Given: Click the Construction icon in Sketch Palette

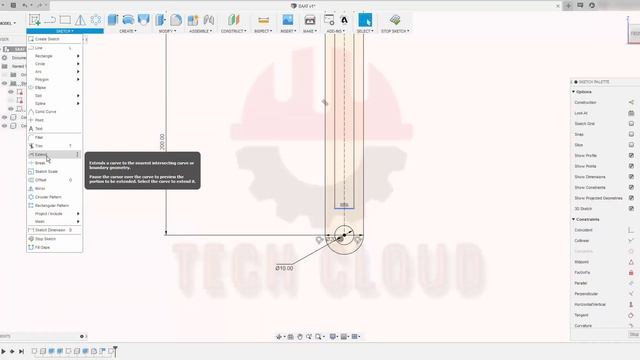Looking at the screenshot, I should pos(631,102).
